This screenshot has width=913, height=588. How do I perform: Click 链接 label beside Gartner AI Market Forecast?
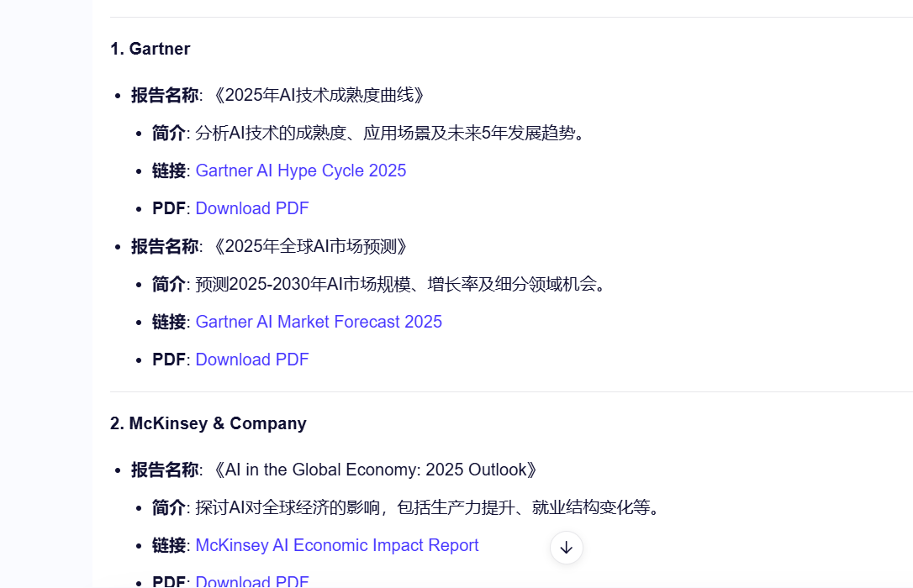(168, 322)
